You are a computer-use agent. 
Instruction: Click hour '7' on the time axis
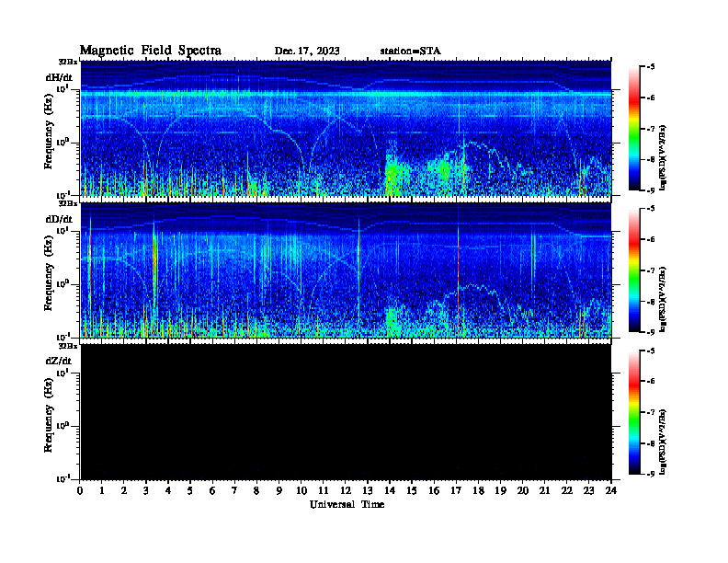click(234, 490)
